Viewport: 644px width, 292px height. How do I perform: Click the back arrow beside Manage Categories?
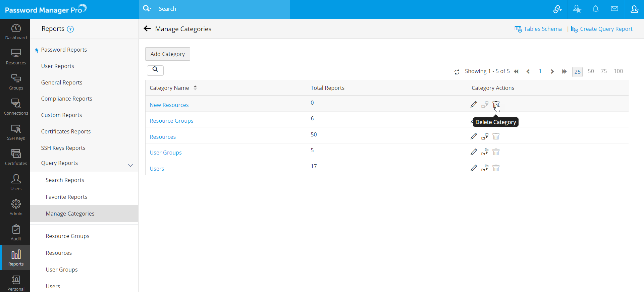coord(147,29)
